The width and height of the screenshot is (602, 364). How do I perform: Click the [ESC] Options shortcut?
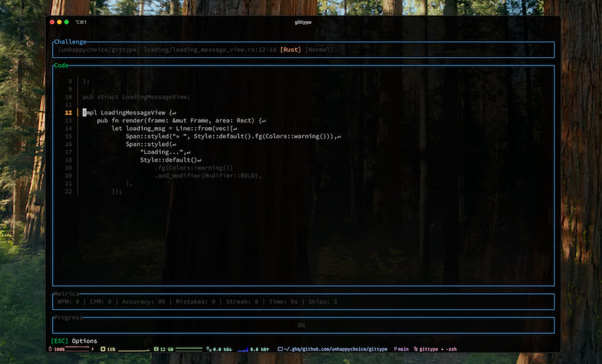(74, 341)
